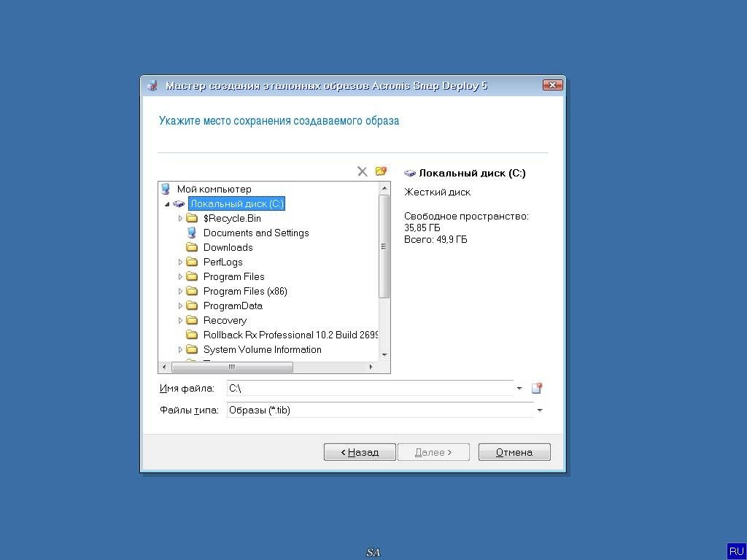Click the Назад button
This screenshot has height=560, width=747.
360,452
